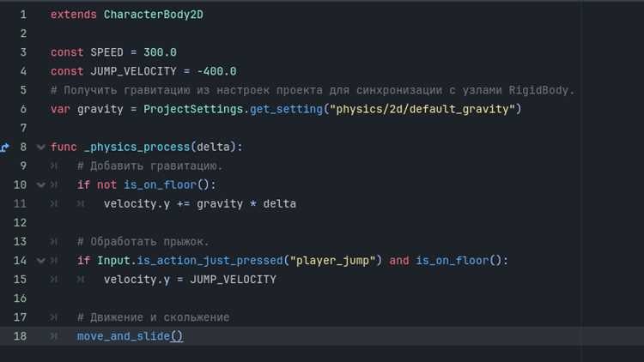The width and height of the screenshot is (644, 362).
Task: Click the override icon beside line 8
Action: pos(4,147)
